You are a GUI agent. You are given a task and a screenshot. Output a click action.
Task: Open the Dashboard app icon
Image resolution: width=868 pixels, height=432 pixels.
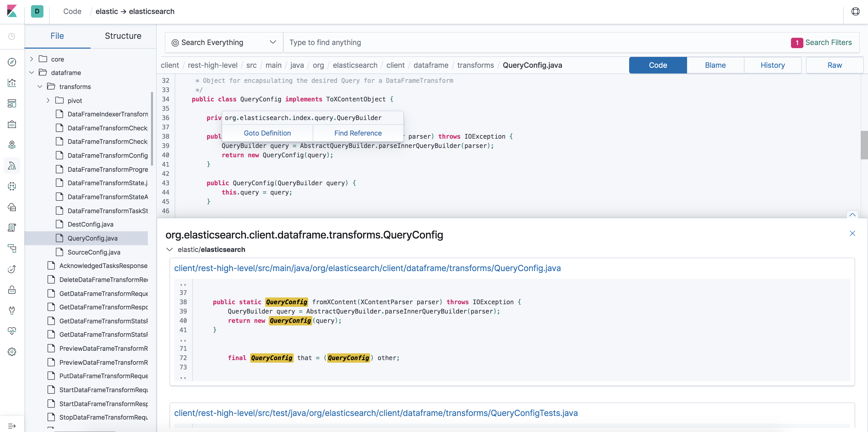pos(12,103)
